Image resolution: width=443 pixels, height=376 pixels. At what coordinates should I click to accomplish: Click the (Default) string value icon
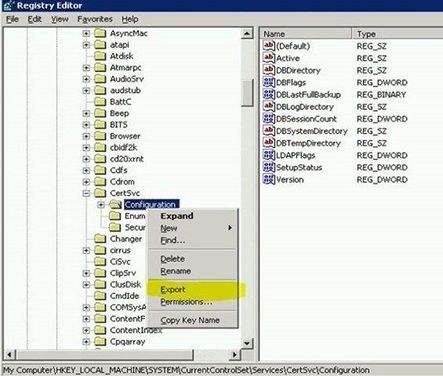[269, 45]
